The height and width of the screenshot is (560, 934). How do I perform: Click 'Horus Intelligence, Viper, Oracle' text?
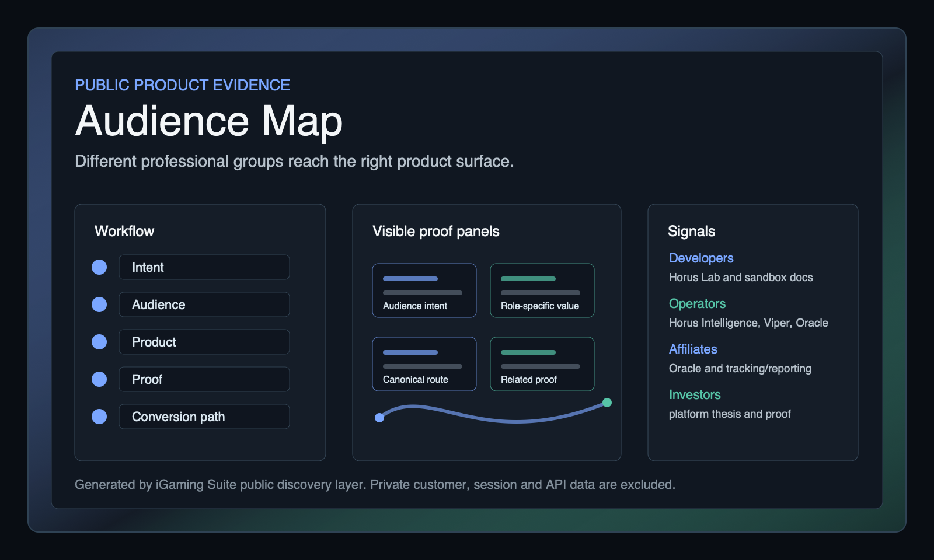coord(748,323)
